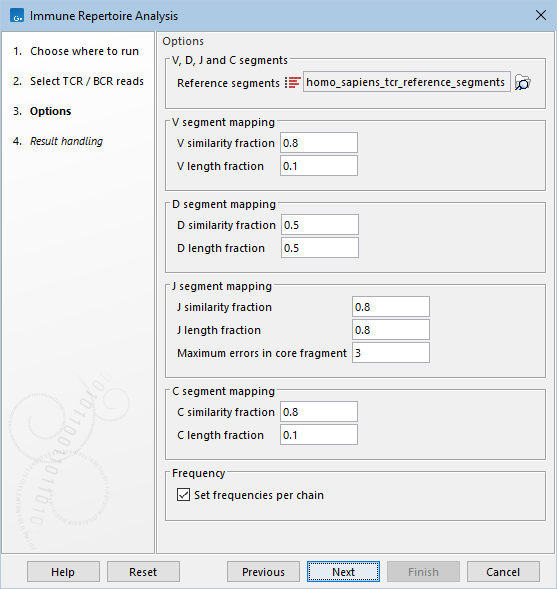Go to step 1 Choose where to run
The height and width of the screenshot is (589, 557).
[x=76, y=51]
